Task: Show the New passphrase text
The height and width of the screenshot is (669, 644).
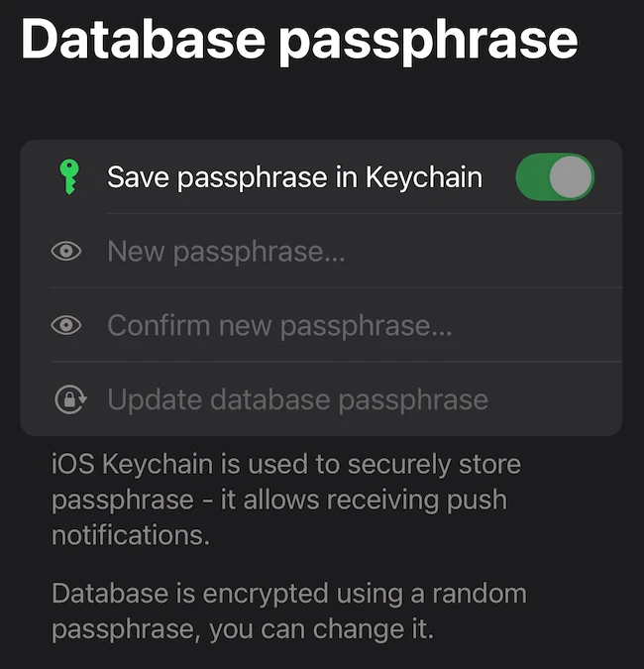Action: [66, 251]
